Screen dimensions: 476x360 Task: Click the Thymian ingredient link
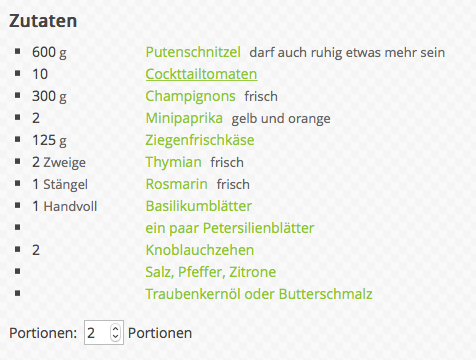[173, 162]
